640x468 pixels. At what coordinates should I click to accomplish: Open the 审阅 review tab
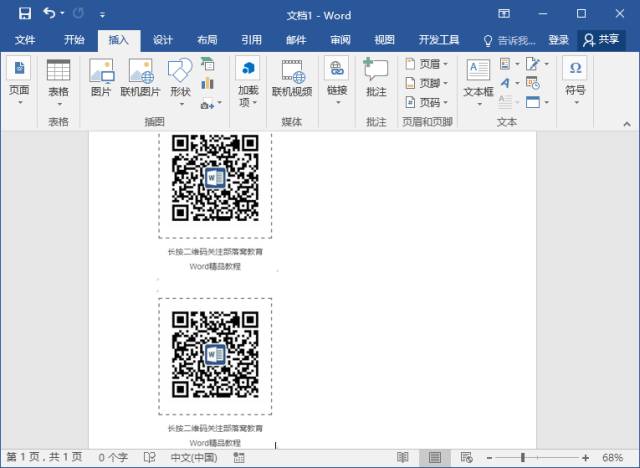pyautogui.click(x=340, y=40)
